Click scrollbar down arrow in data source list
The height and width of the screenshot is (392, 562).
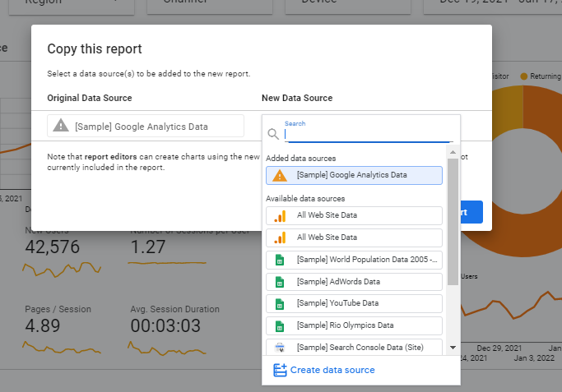tap(453, 348)
